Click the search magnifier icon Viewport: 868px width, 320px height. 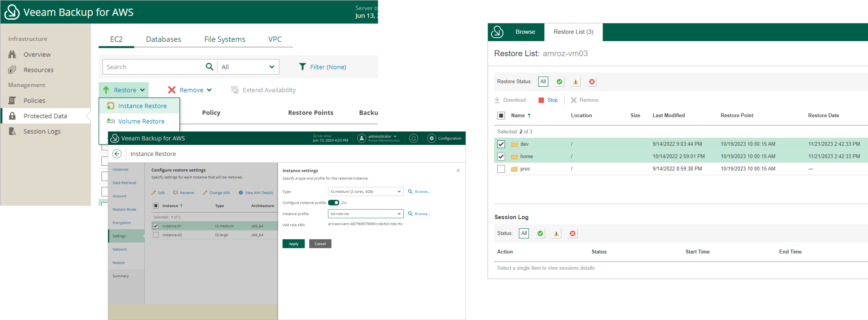click(209, 67)
